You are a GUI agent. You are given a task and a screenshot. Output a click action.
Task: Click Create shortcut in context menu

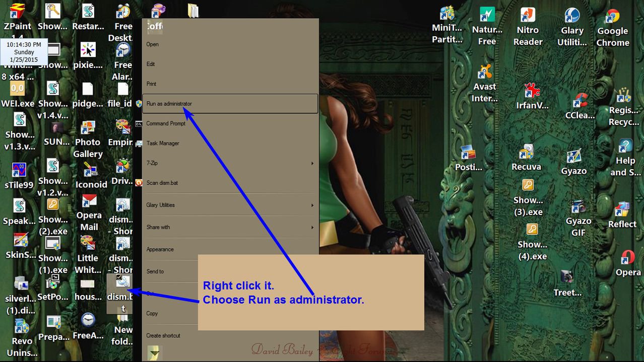click(x=163, y=335)
